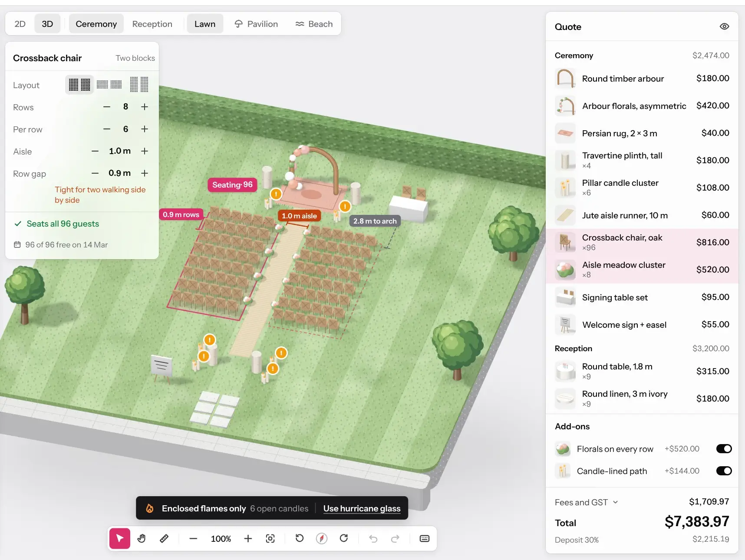Select the Aisle meadow cluster row
The width and height of the screenshot is (745, 560).
point(642,270)
